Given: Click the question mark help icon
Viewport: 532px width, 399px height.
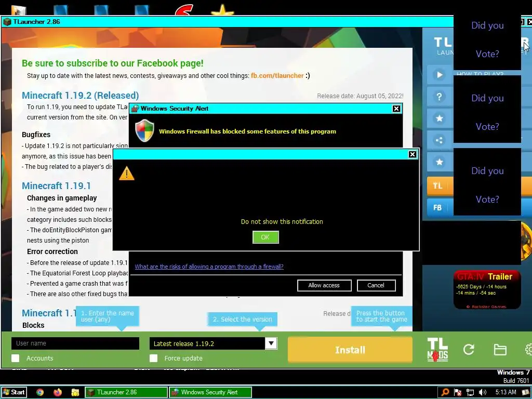Looking at the screenshot, I should pyautogui.click(x=440, y=97).
